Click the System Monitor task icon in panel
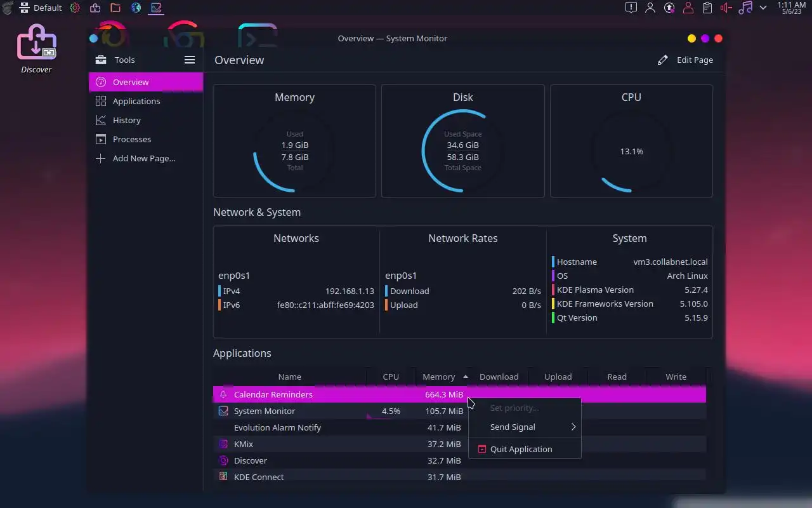The width and height of the screenshot is (812, 508). (156, 8)
